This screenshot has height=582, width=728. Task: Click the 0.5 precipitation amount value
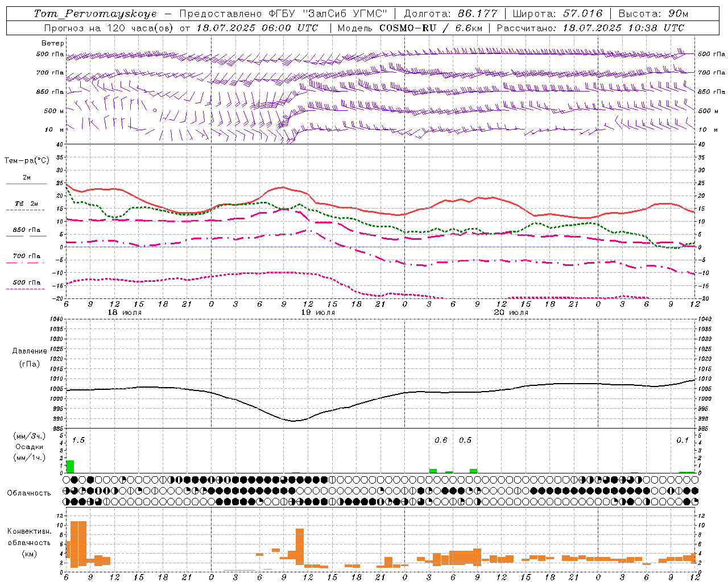pos(465,440)
